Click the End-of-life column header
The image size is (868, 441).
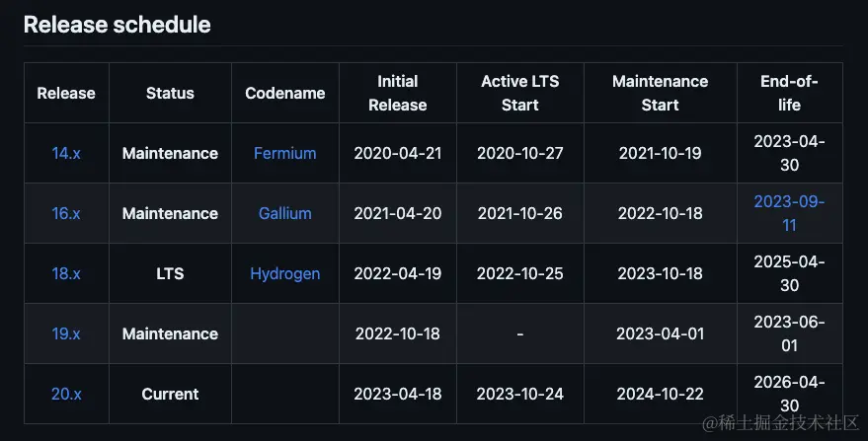(x=789, y=93)
